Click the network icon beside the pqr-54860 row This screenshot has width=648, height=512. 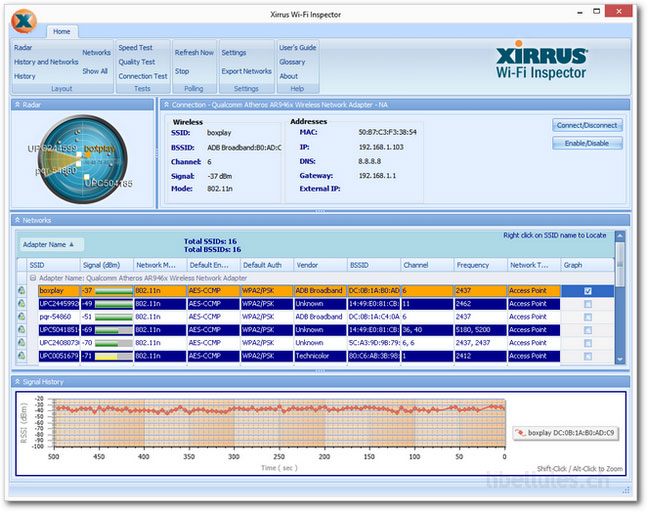tap(21, 317)
